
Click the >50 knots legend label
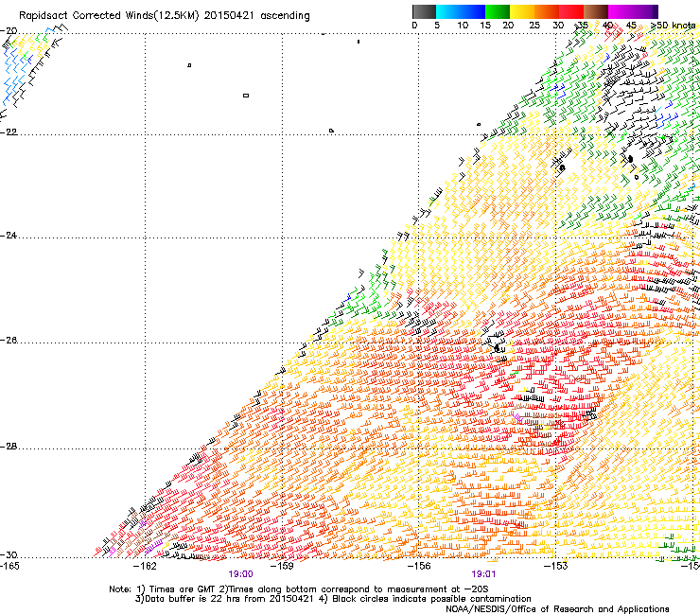[673, 26]
